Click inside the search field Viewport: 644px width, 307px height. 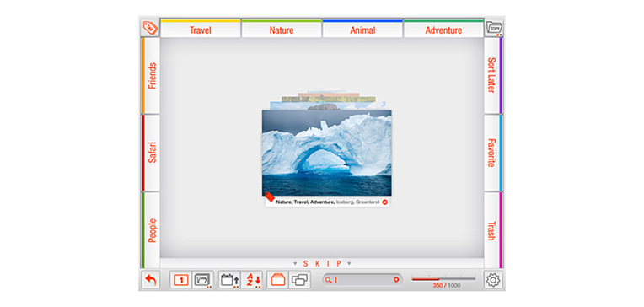(x=362, y=280)
